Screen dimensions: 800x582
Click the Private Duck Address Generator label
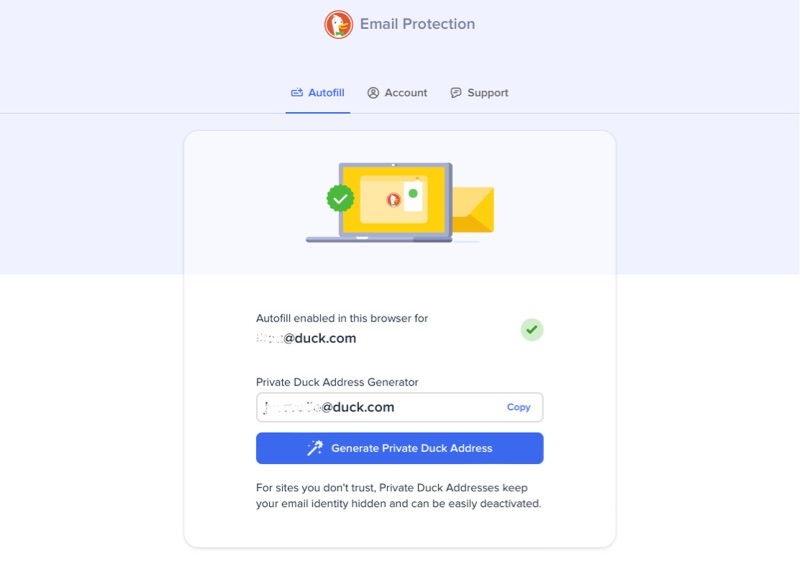point(337,382)
